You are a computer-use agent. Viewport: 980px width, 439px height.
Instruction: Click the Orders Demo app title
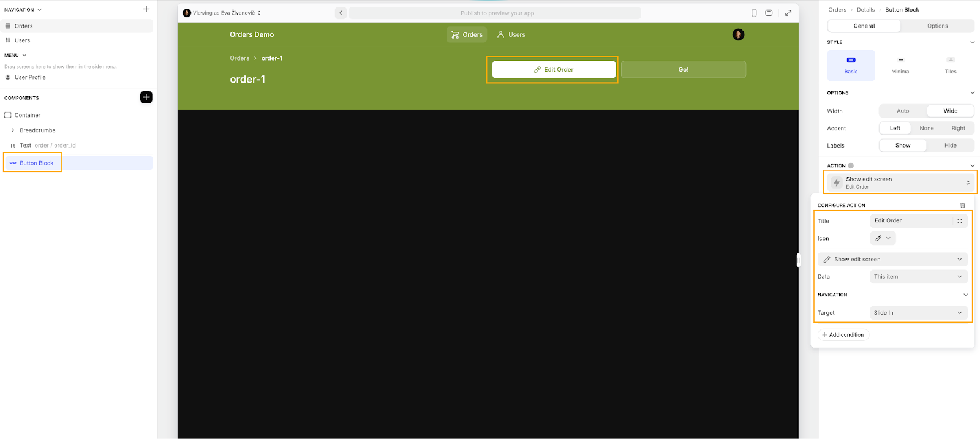[252, 34]
